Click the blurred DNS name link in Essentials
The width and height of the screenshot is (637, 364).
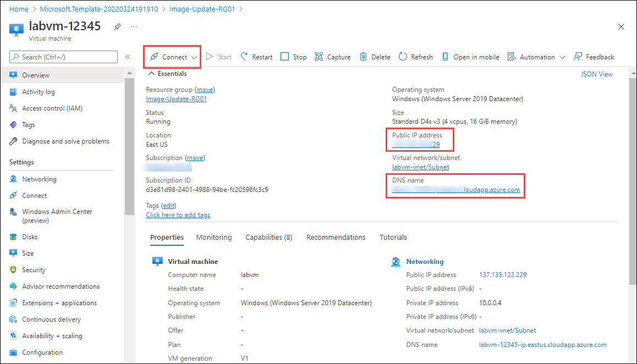(456, 190)
